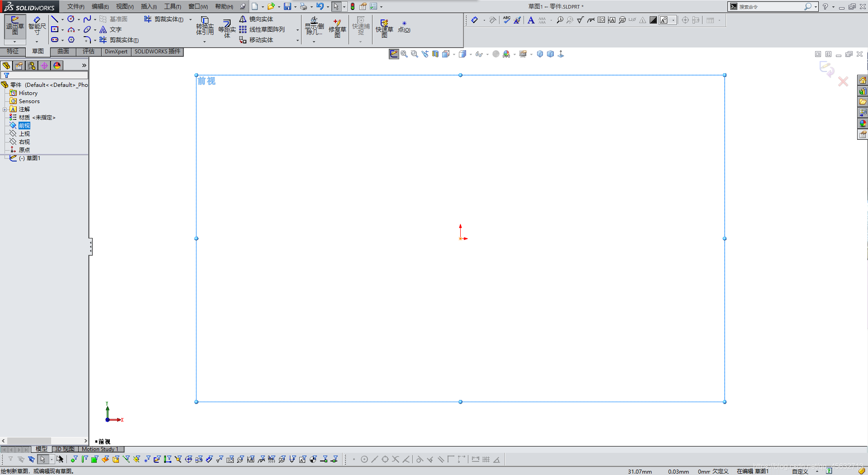Select the Line sketch tool
The image size is (868, 475).
click(x=55, y=19)
